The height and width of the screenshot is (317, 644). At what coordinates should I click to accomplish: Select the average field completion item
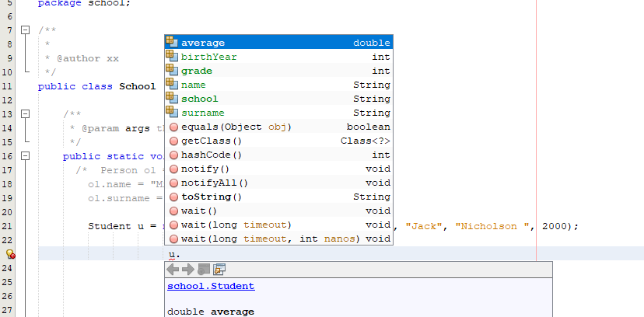pyautogui.click(x=279, y=43)
